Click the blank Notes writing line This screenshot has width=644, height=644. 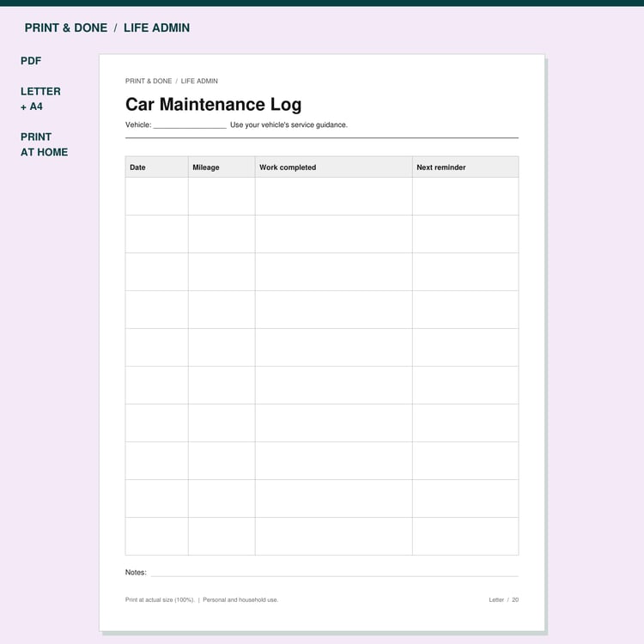335,575
